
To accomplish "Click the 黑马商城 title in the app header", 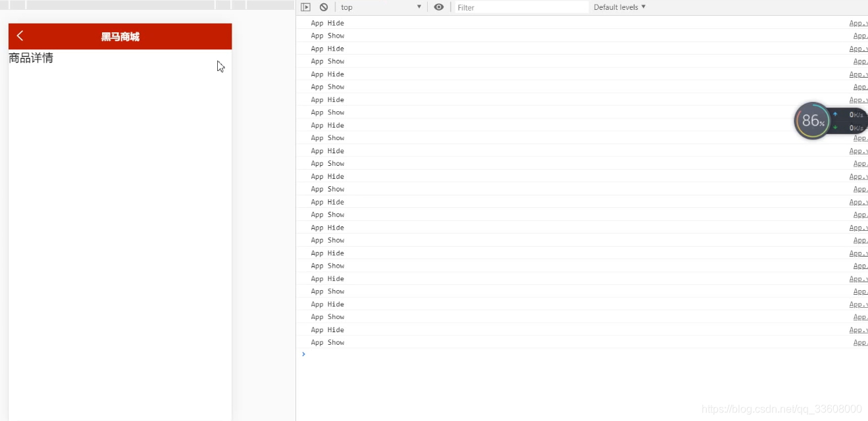I will [x=120, y=37].
